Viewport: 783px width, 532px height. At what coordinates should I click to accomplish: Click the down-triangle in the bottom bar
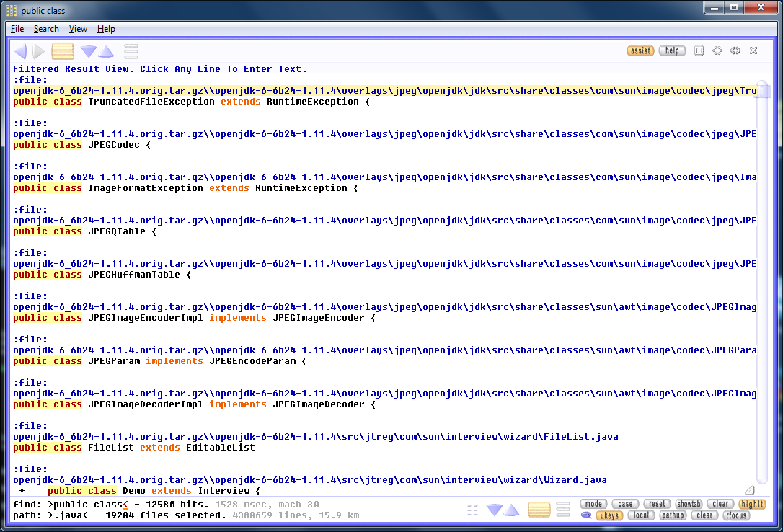(x=495, y=510)
